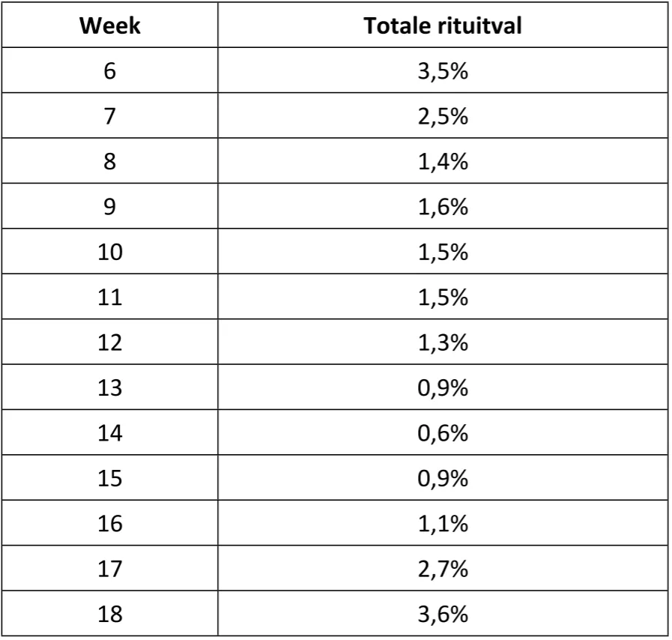
Task: Select the week 9 cell
Action: [x=109, y=206]
